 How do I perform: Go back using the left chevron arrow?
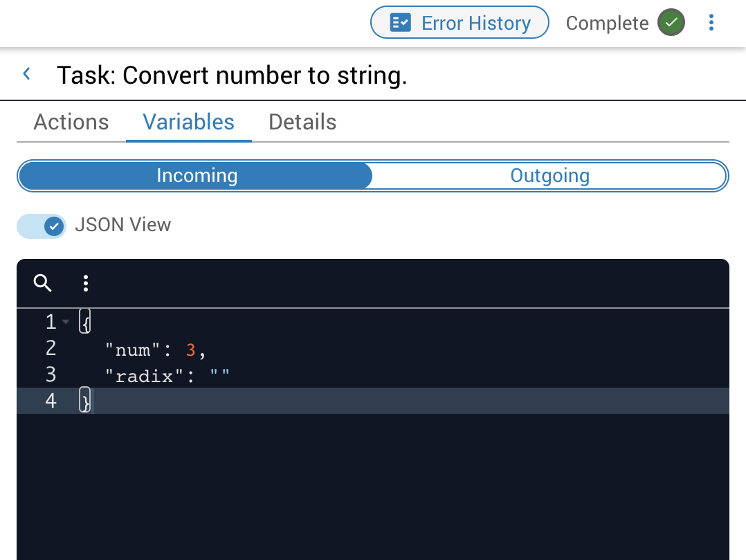27,74
